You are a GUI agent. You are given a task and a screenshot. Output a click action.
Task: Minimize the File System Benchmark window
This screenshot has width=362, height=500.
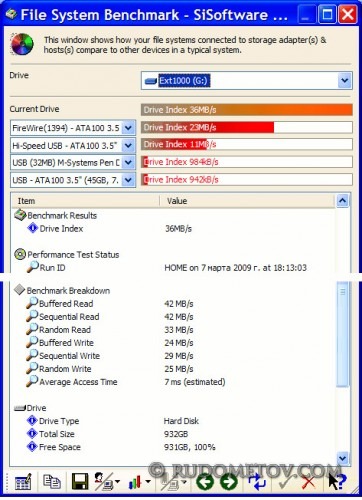[306, 14]
